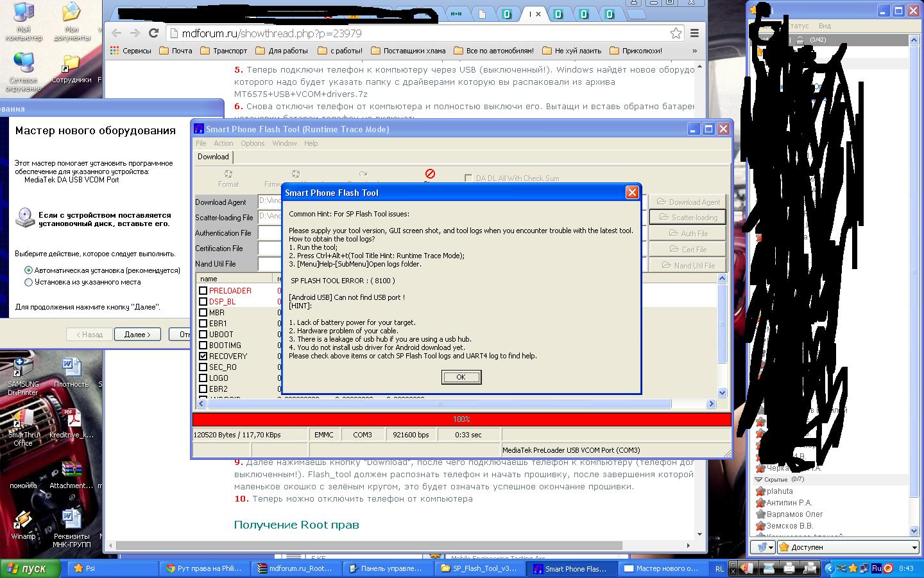This screenshot has height=578, width=924.
Task: Click the Ru language indicator in system tray
Action: coord(876,568)
